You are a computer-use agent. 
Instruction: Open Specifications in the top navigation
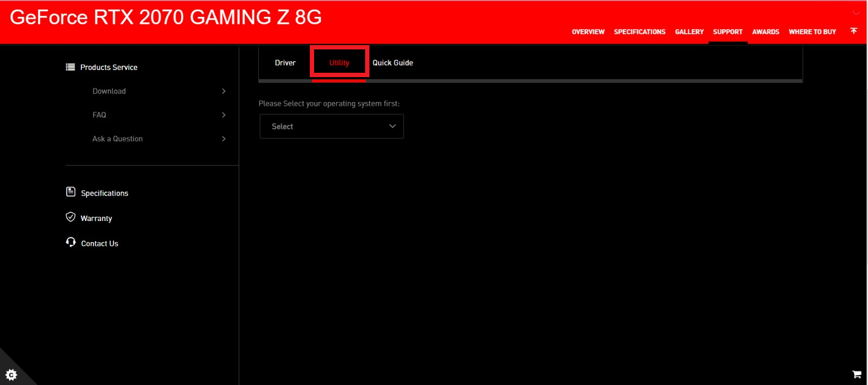pos(640,32)
